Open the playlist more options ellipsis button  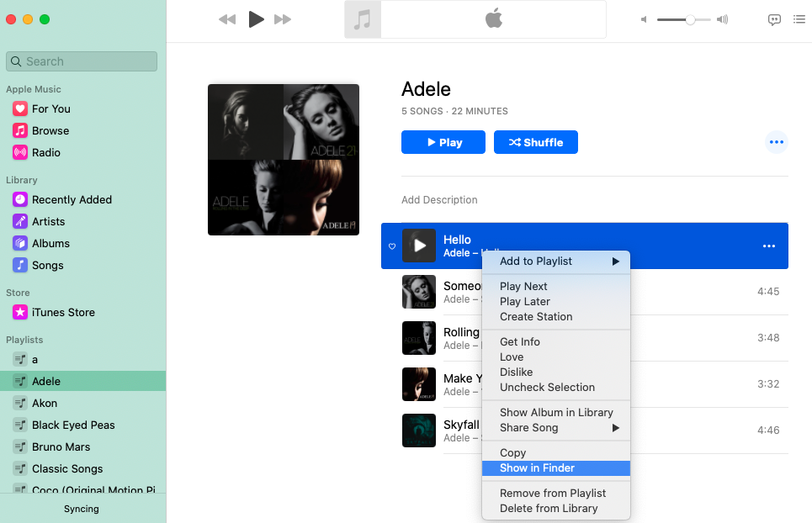[x=776, y=142]
